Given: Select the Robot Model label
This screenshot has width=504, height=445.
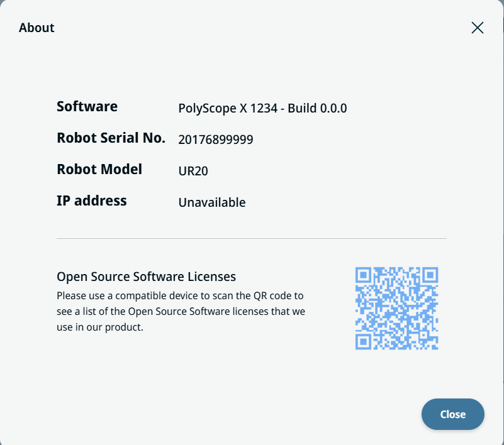Looking at the screenshot, I should 99,170.
